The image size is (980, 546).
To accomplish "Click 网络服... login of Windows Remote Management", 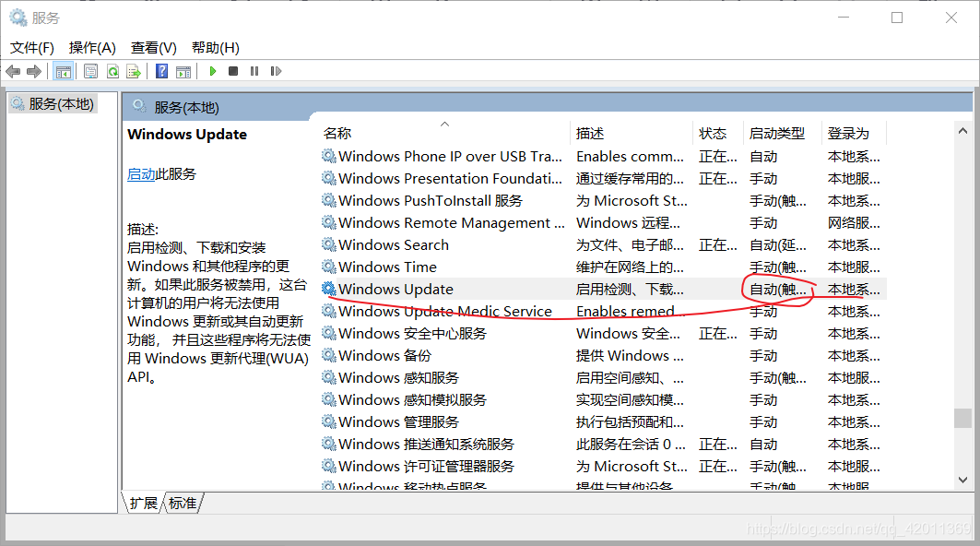I will (854, 222).
